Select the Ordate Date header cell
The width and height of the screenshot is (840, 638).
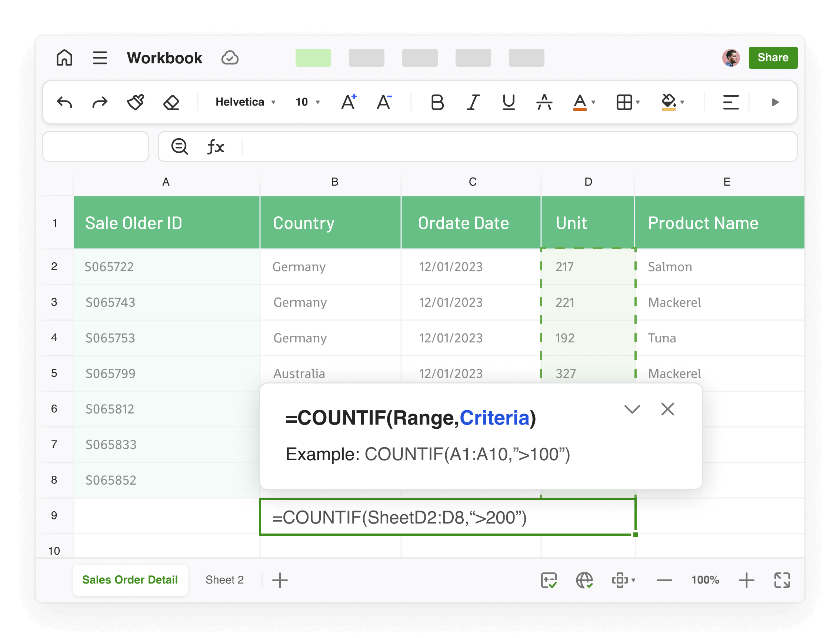[x=471, y=223]
